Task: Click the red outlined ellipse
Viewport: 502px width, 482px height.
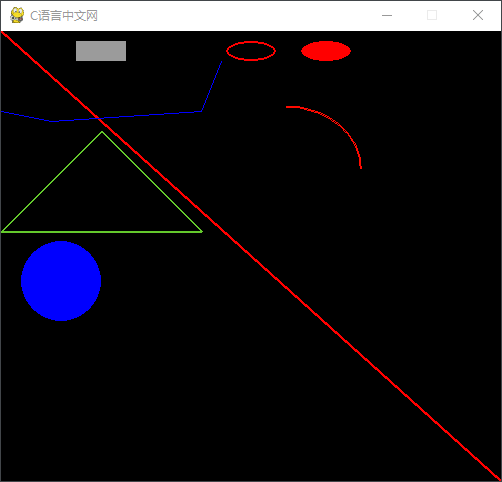Action: tap(251, 51)
